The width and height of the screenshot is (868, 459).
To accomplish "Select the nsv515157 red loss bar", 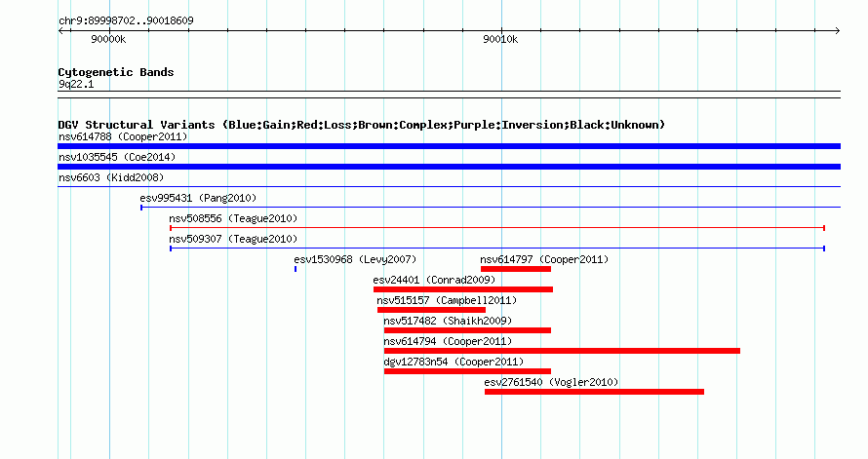I will click(432, 310).
